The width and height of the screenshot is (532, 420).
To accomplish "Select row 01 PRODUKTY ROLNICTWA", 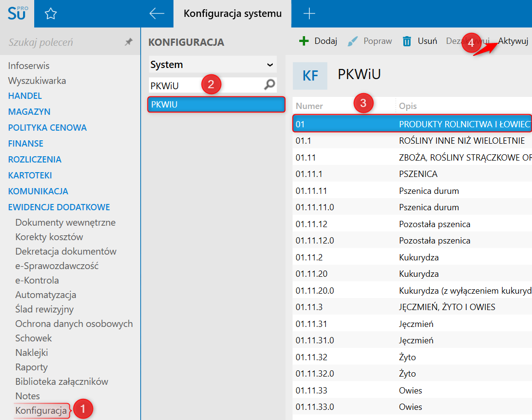I will (412, 124).
